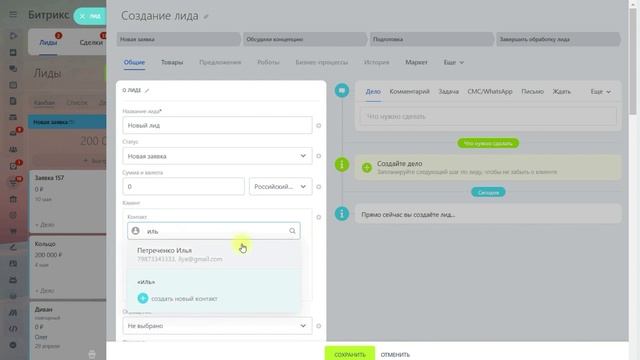This screenshot has width=640, height=360.
Task: Select Список view in background page
Action: pyautogui.click(x=77, y=103)
